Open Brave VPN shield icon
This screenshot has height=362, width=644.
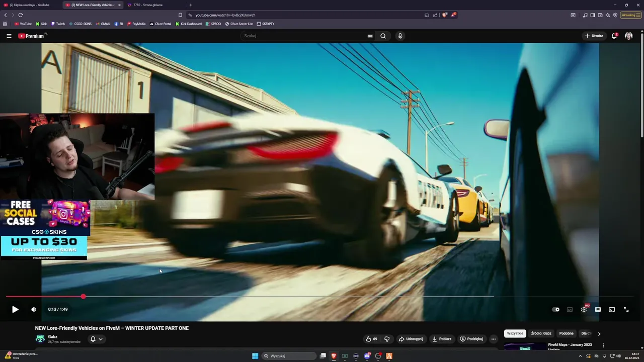615,15
